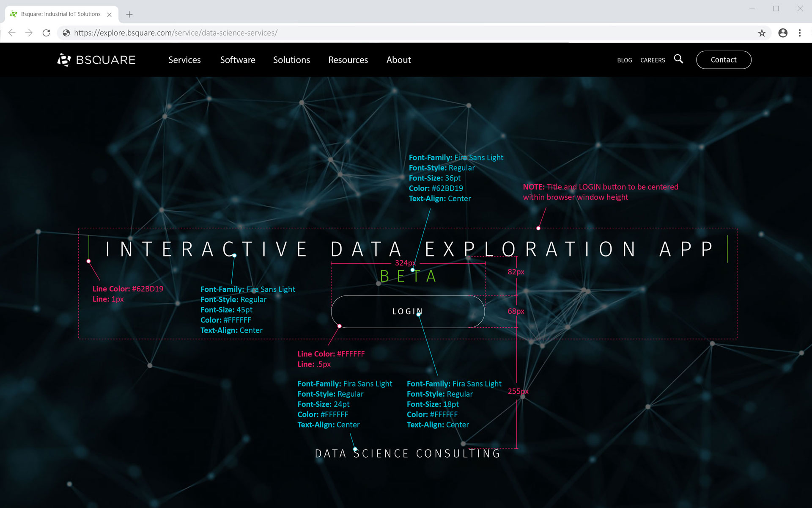Viewport: 812px width, 508px height.
Task: Click the BLOG link
Action: tap(624, 60)
